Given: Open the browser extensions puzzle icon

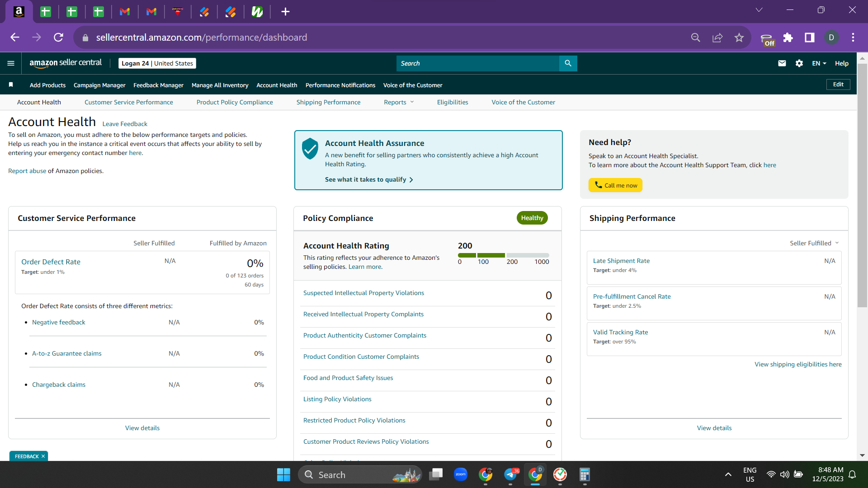Looking at the screenshot, I should [x=788, y=38].
